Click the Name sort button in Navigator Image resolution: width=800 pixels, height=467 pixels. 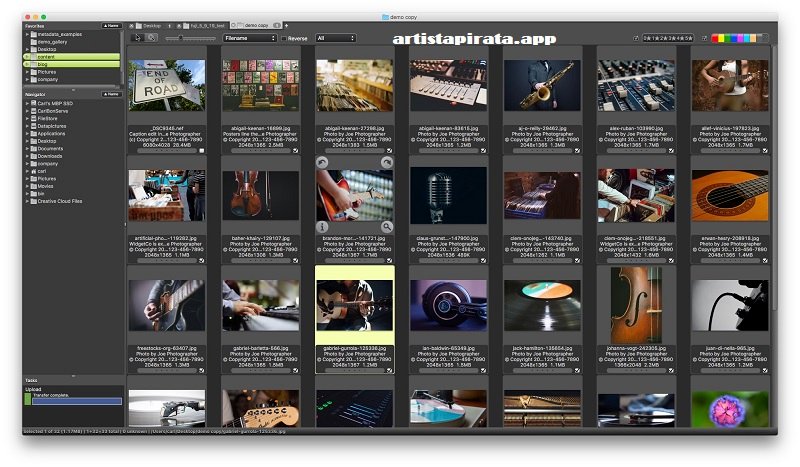pyautogui.click(x=111, y=94)
